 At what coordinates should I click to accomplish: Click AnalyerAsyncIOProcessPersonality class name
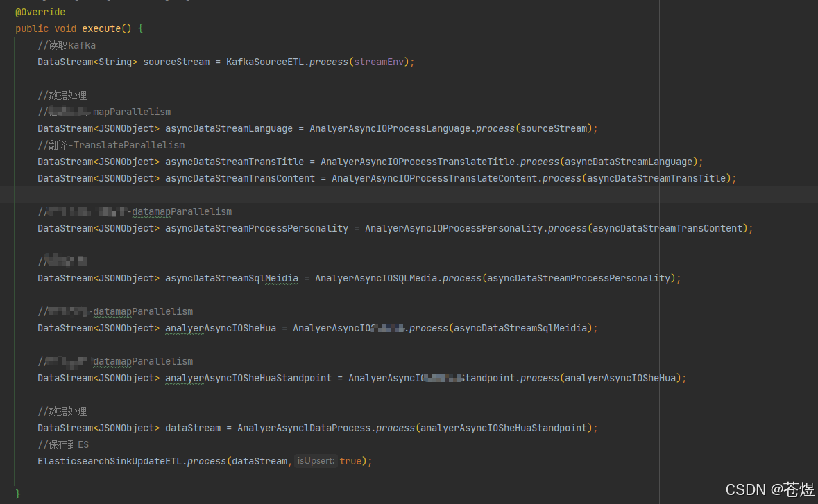point(454,228)
